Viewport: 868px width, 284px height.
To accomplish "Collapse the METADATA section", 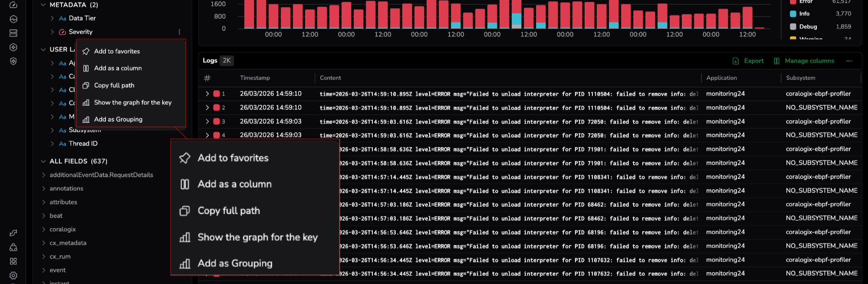I will click(43, 5).
